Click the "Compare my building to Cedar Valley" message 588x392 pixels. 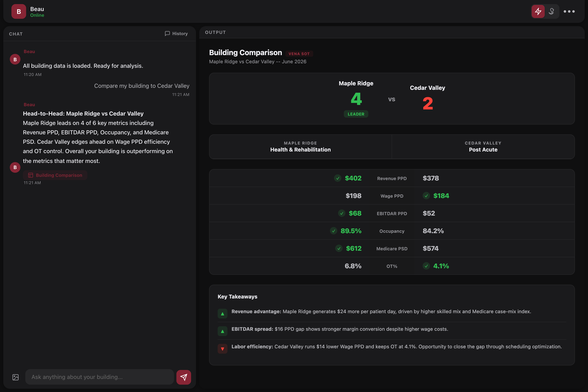142,86
